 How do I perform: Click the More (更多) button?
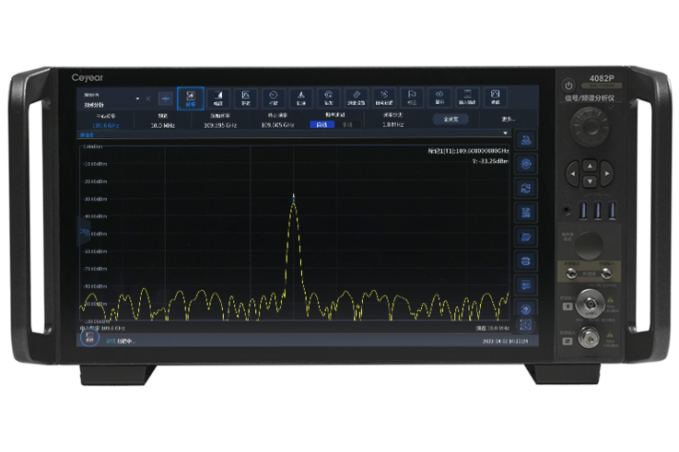[508, 119]
